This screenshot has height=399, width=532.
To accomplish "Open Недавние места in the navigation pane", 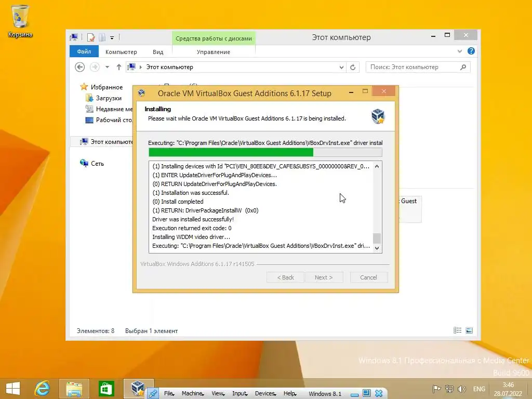I will click(109, 109).
